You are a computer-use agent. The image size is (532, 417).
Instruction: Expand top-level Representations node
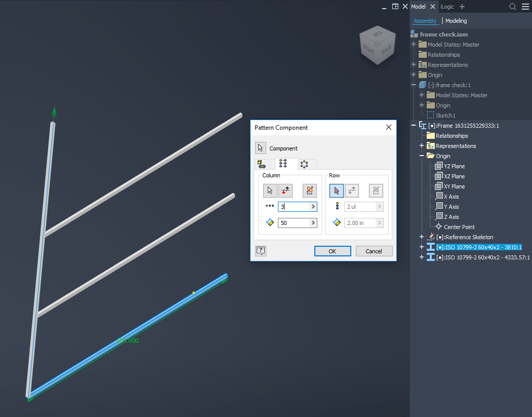pos(414,64)
